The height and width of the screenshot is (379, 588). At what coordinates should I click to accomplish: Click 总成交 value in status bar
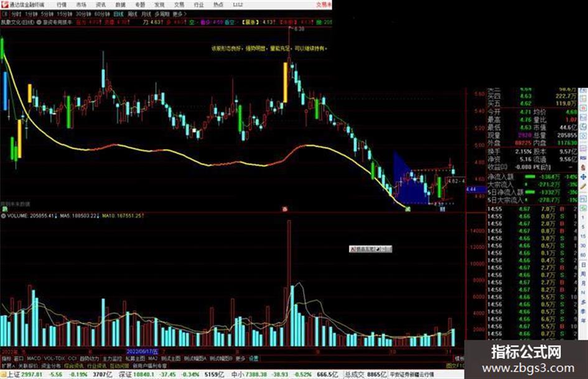pos(365,375)
